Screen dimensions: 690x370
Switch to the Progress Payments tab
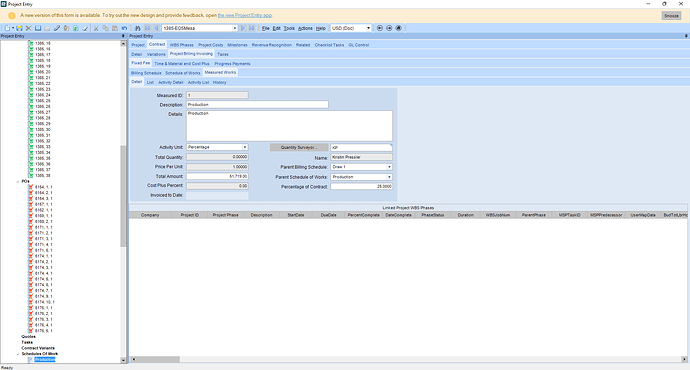tap(232, 64)
